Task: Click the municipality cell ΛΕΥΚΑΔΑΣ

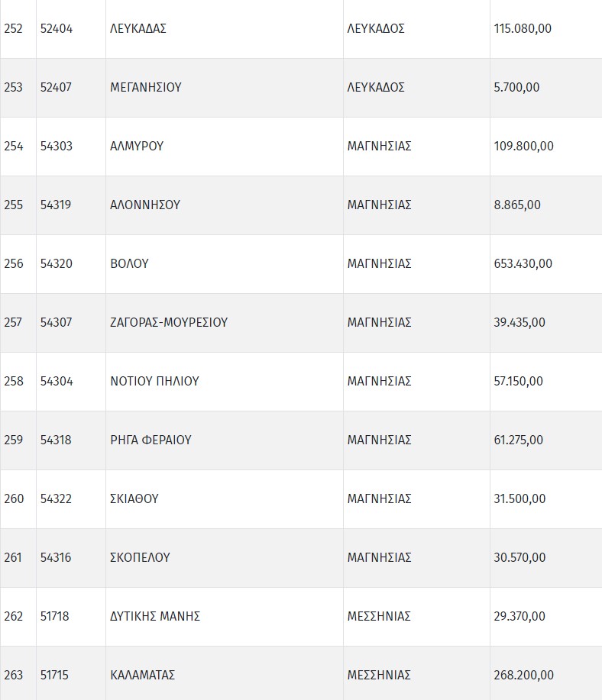Action: coord(138,29)
